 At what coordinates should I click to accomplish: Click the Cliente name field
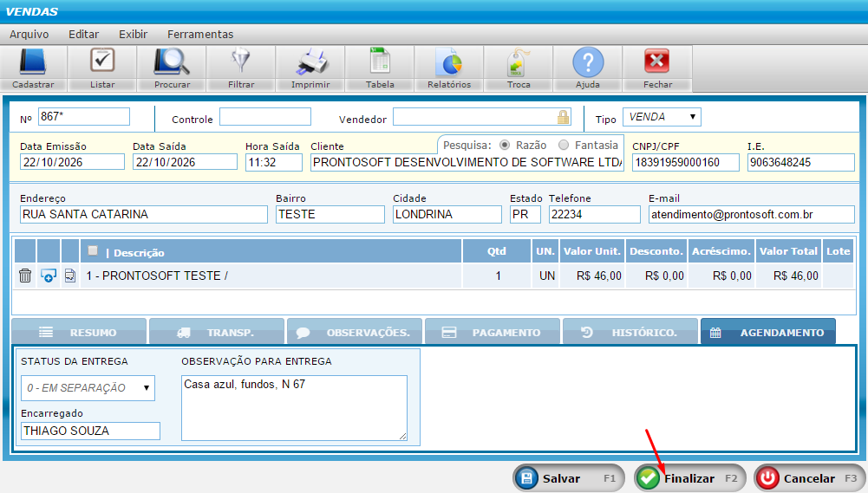[467, 162]
